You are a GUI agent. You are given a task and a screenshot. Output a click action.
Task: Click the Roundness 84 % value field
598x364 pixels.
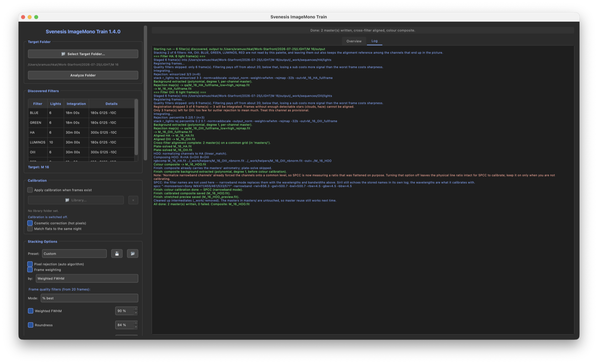tap(124, 325)
